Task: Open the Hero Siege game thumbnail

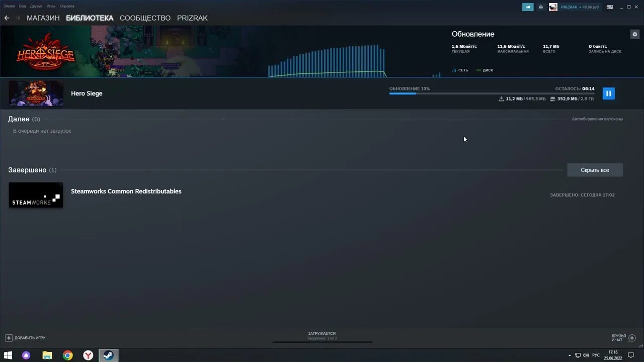Action: point(36,94)
